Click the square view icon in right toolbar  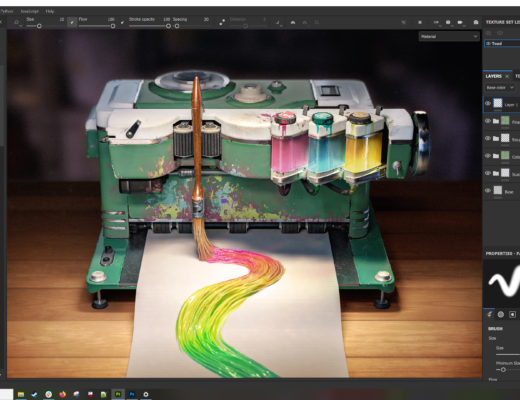point(420,22)
